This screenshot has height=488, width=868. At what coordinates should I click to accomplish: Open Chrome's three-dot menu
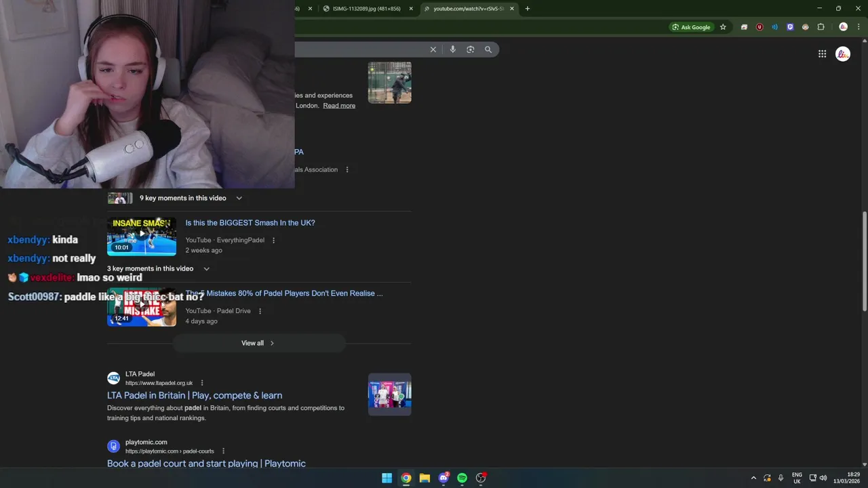click(859, 27)
